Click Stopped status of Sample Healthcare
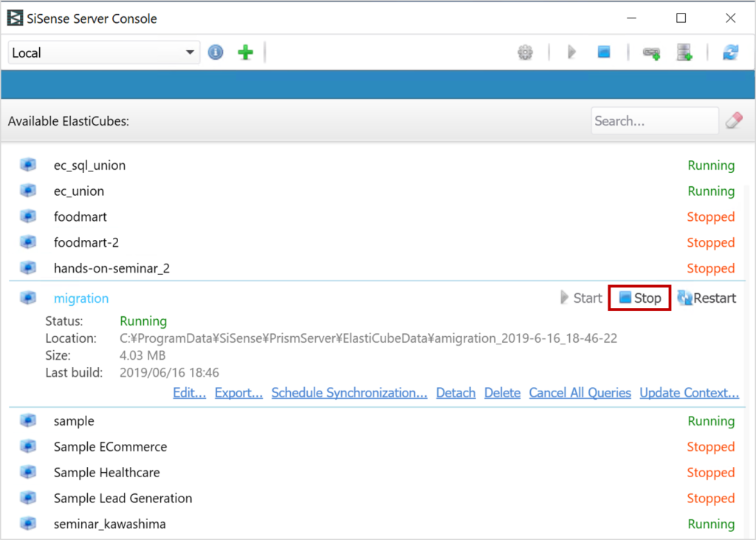Image resolution: width=756 pixels, height=540 pixels. [711, 472]
